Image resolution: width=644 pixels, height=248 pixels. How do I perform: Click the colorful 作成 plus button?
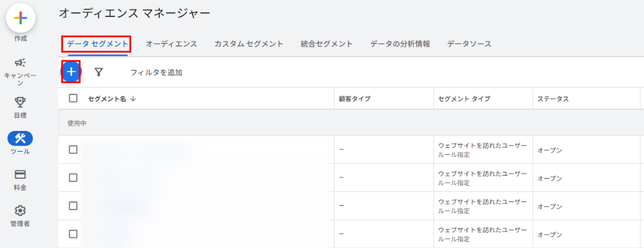20,18
